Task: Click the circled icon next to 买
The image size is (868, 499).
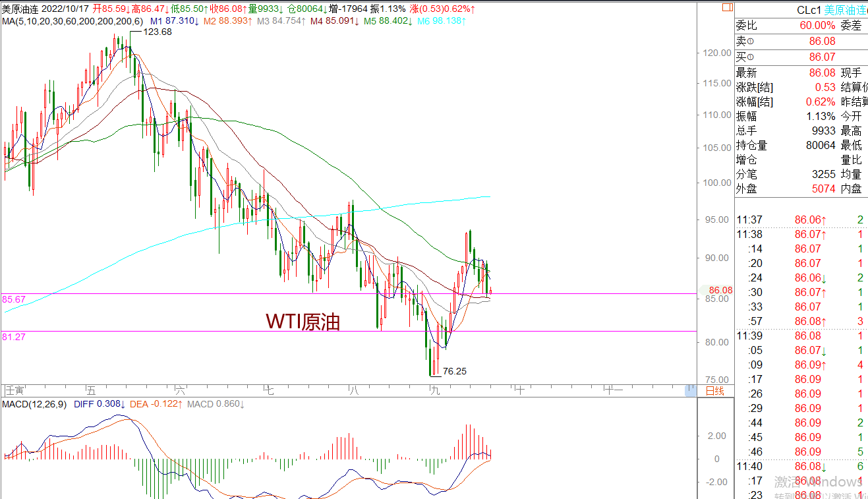Action: pos(750,58)
